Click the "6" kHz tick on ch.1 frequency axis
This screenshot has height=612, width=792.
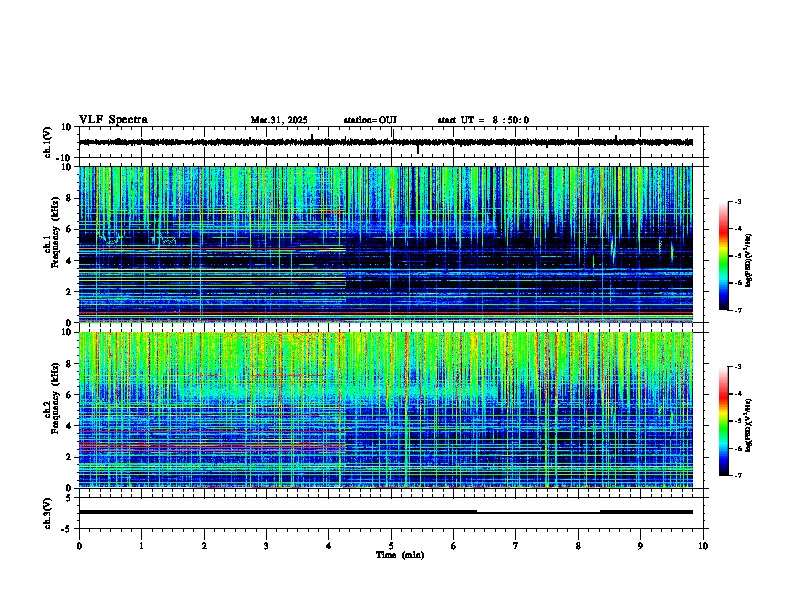pos(70,229)
